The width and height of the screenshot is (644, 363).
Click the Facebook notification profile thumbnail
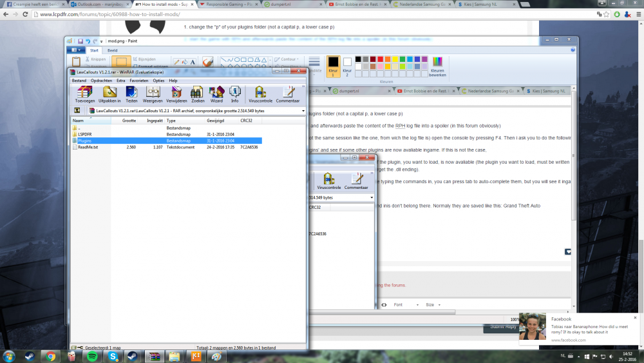pos(533,326)
